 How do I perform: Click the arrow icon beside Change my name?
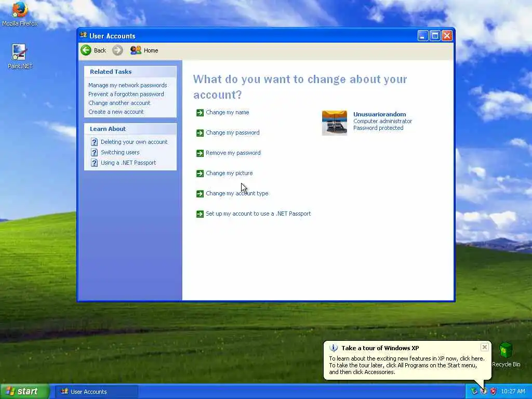[200, 113]
